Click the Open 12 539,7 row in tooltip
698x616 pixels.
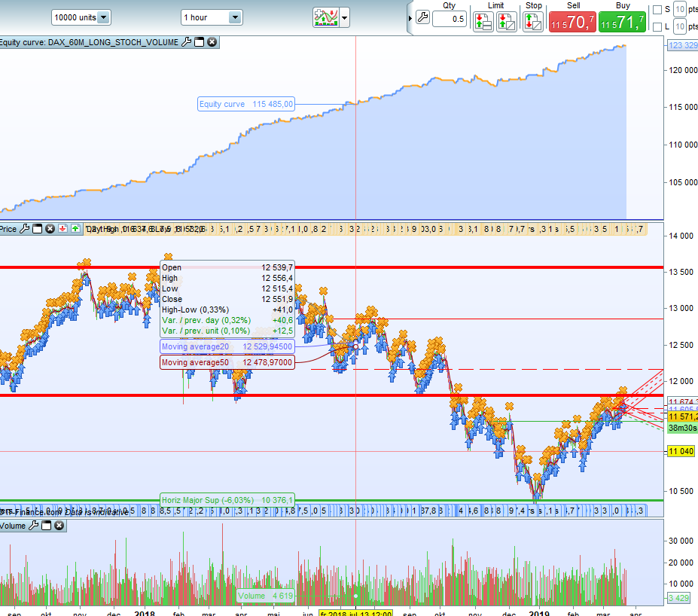click(227, 267)
